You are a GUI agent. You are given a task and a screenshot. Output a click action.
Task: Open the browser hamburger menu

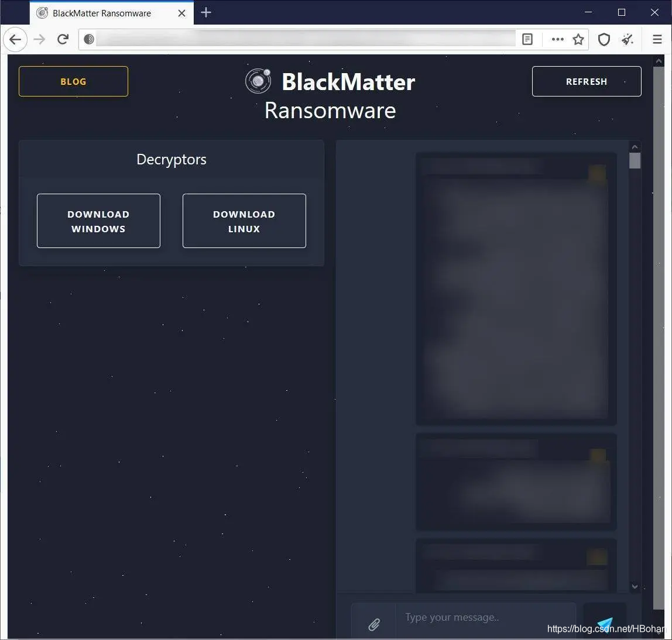tap(657, 39)
